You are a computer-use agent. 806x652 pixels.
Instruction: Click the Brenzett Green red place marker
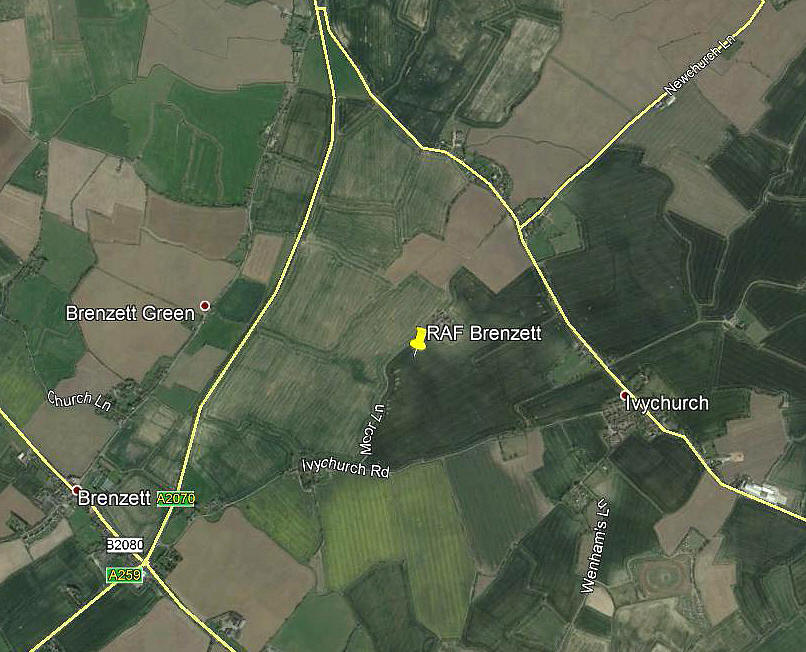point(205,306)
